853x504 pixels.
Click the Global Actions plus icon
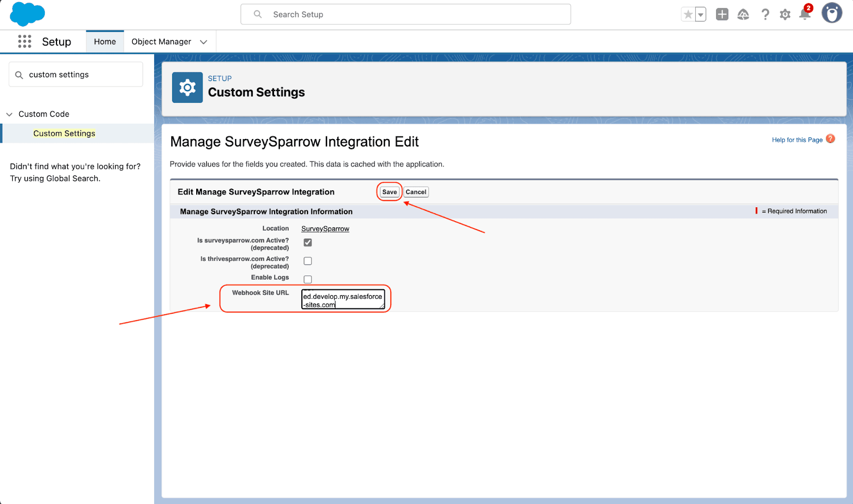(722, 14)
